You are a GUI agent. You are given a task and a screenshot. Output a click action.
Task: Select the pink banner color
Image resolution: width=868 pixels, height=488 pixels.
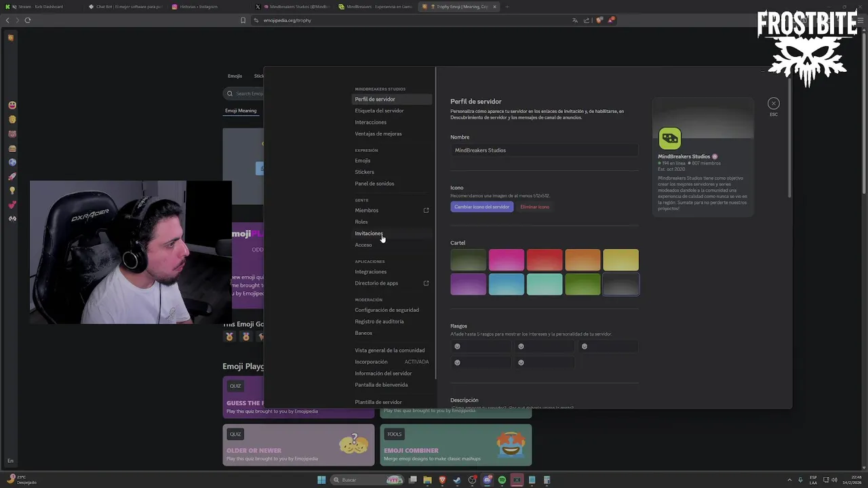(507, 260)
